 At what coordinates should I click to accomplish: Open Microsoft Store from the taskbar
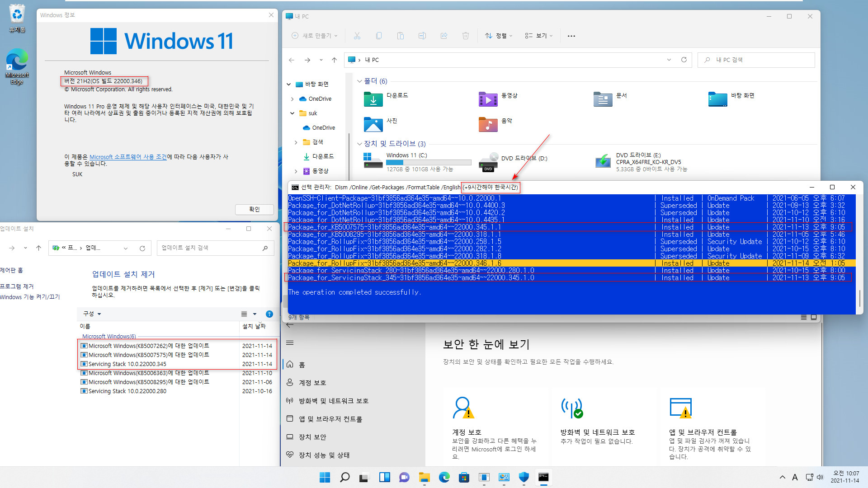464,477
